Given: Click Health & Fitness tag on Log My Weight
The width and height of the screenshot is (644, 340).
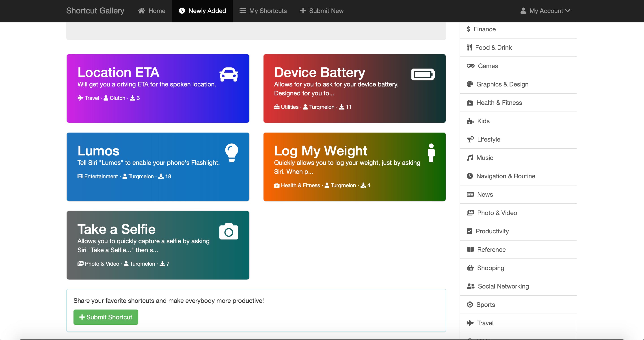Looking at the screenshot, I should (x=297, y=185).
